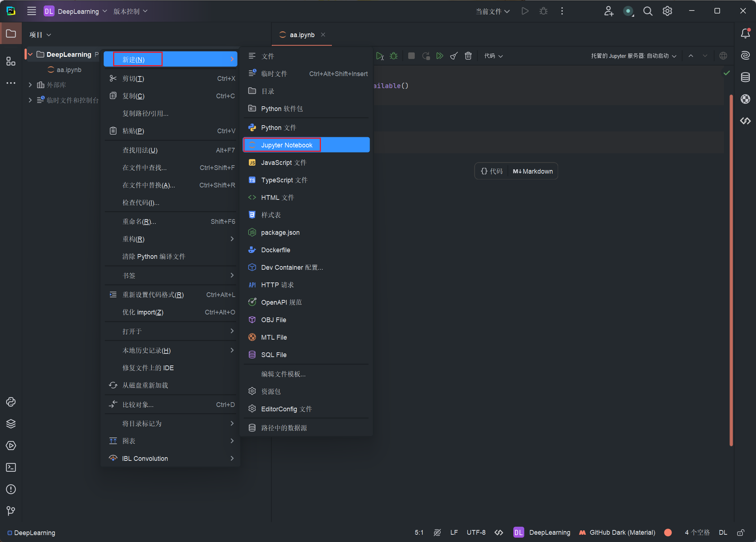The image size is (756, 542).
Task: Click the green inspection checkmark widget
Action: pyautogui.click(x=727, y=73)
